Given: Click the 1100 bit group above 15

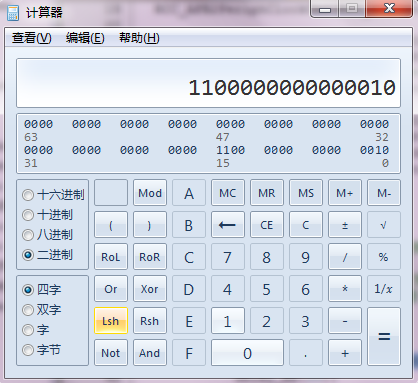Looking at the screenshot, I should click(230, 150).
